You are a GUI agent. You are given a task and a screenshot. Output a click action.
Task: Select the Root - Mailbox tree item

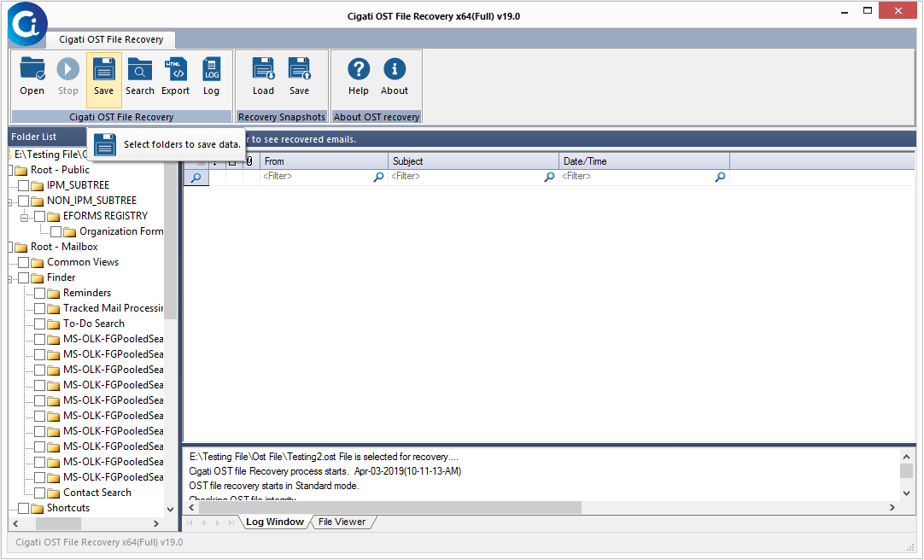click(64, 247)
